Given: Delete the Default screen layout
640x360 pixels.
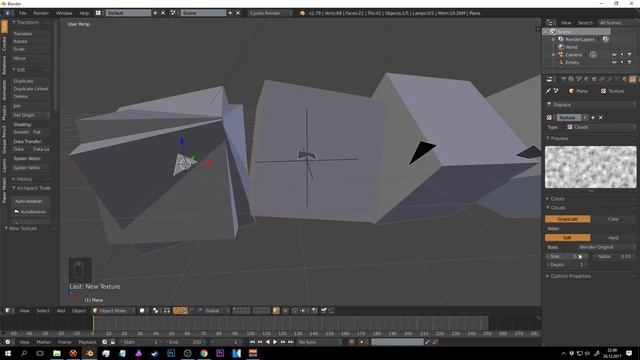Looking at the screenshot, I should coord(163,13).
